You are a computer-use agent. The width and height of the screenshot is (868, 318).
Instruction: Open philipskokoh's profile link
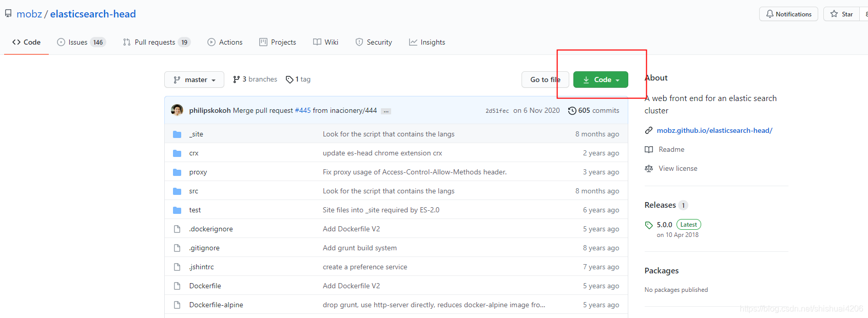pyautogui.click(x=210, y=110)
